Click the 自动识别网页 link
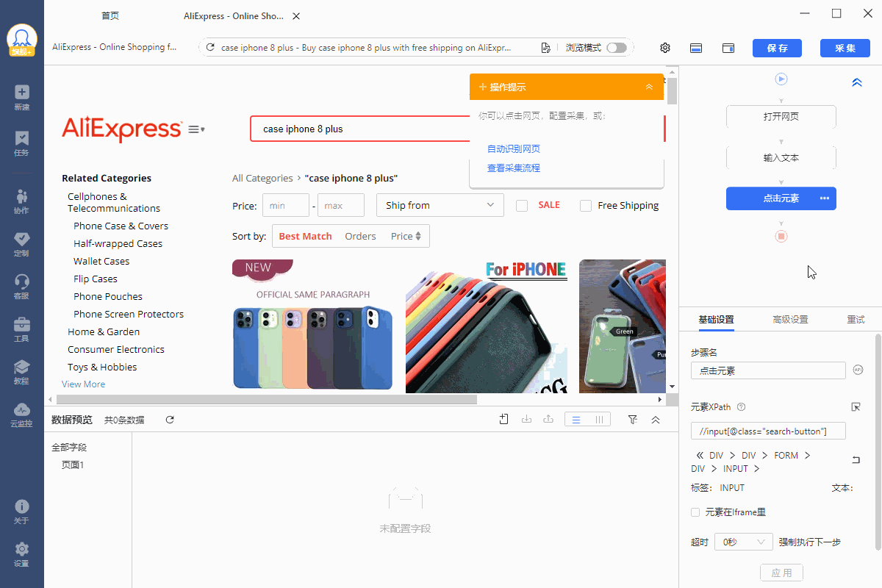Viewport: 882px width, 588px height. 514,148
